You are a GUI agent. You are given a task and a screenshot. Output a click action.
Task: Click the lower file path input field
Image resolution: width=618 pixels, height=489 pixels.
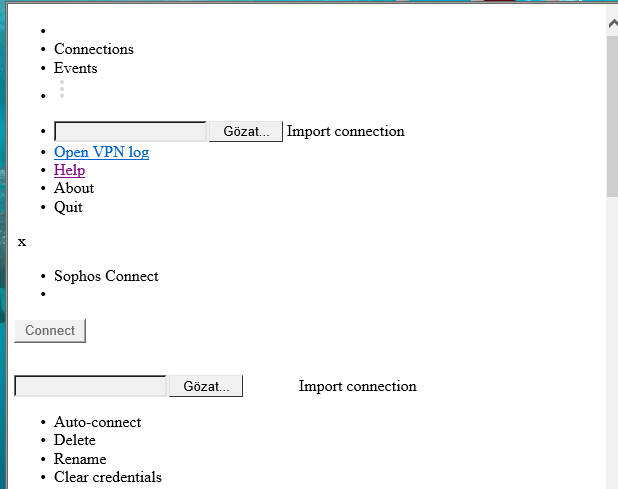click(x=91, y=386)
